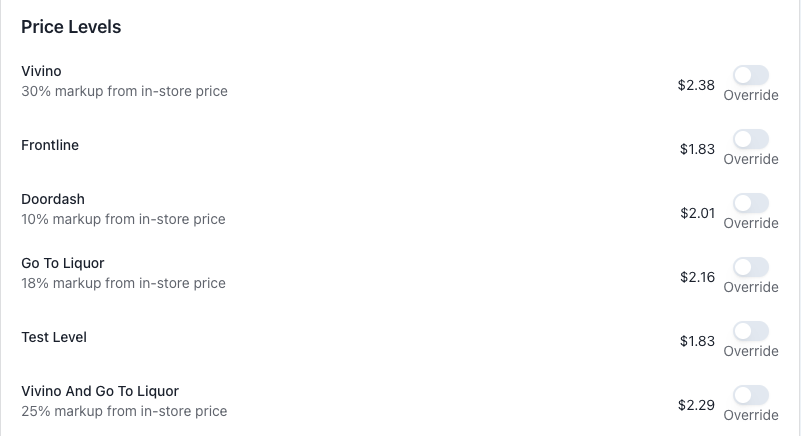The width and height of the screenshot is (801, 436).
Task: Select the 10% markup description text
Action: coord(123,220)
